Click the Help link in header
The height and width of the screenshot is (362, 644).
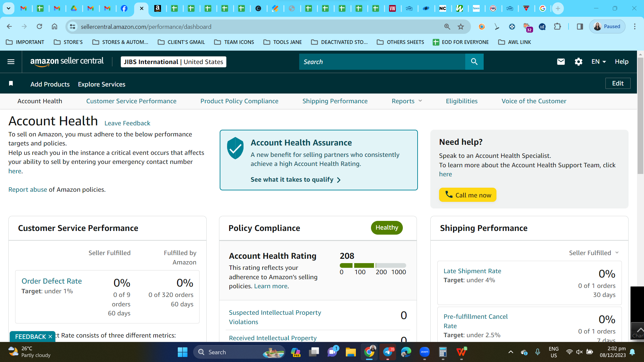tap(622, 62)
